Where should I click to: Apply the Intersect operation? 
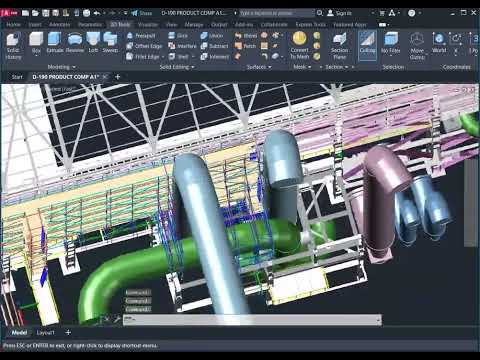(x=215, y=57)
